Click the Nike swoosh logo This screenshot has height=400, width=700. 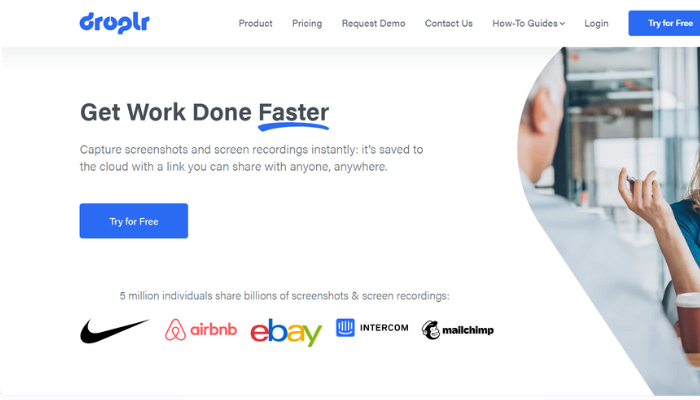pyautogui.click(x=115, y=331)
